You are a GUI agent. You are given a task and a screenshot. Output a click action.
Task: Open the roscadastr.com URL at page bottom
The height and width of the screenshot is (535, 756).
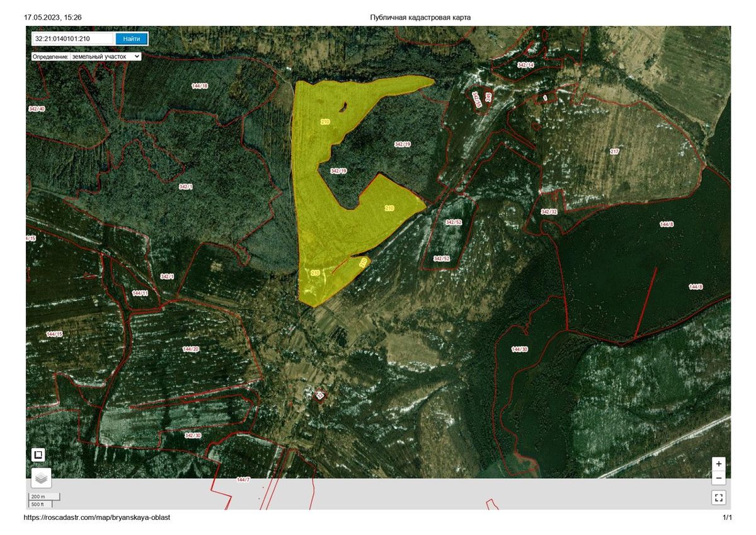click(97, 517)
